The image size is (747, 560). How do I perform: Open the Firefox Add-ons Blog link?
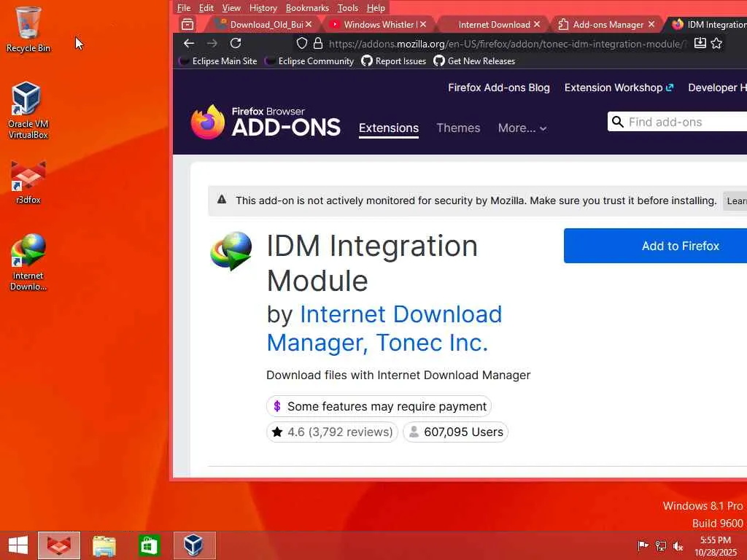[x=499, y=87]
